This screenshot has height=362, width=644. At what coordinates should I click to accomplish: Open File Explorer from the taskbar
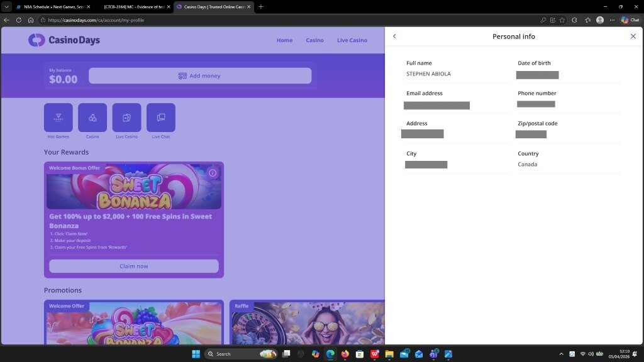tap(389, 354)
